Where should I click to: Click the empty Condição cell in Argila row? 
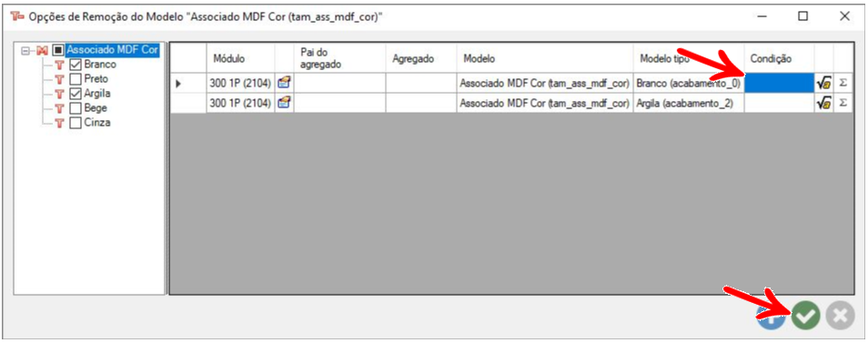tap(780, 103)
